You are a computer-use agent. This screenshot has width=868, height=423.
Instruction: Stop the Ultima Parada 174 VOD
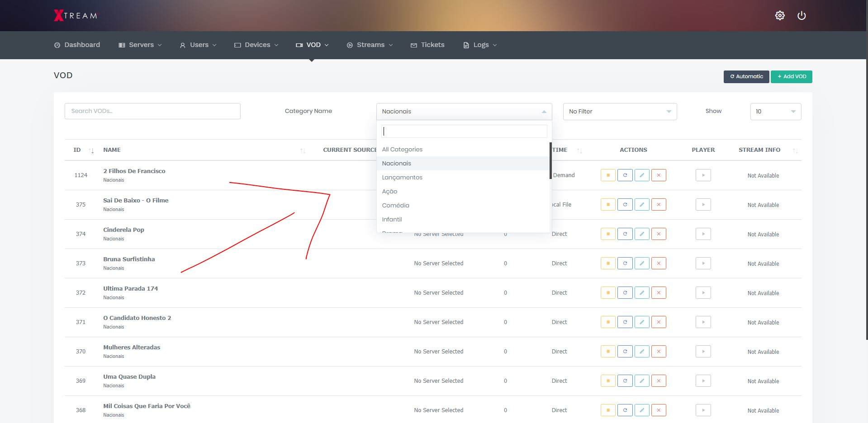pyautogui.click(x=608, y=293)
